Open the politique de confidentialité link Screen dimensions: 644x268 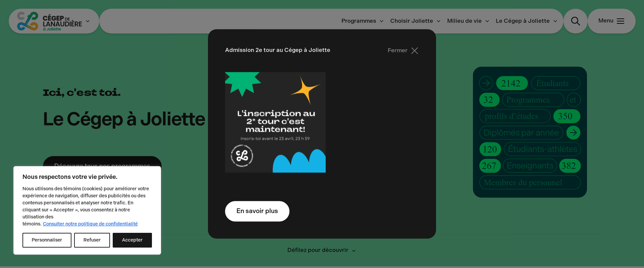click(x=90, y=224)
